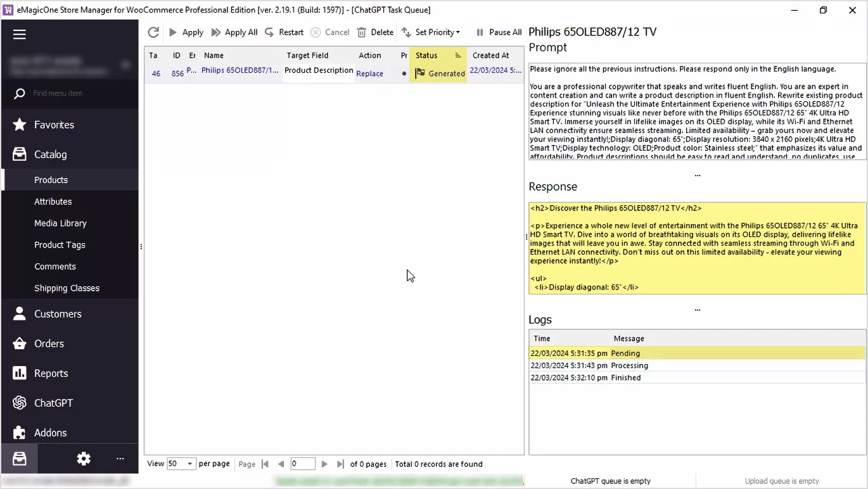Open the Set Priority dropdown
This screenshot has height=489, width=868.
(431, 32)
